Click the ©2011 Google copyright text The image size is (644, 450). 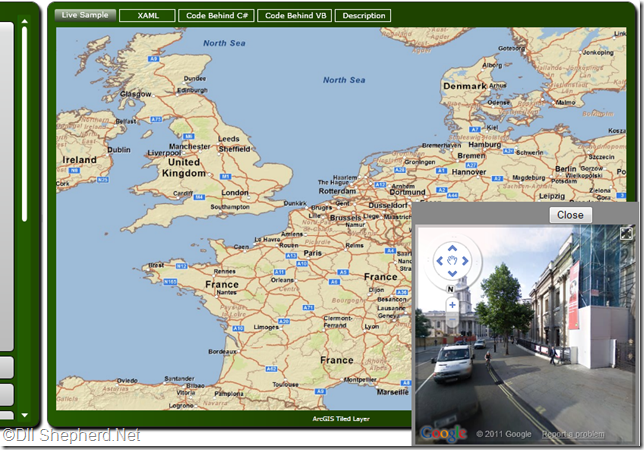(504, 434)
